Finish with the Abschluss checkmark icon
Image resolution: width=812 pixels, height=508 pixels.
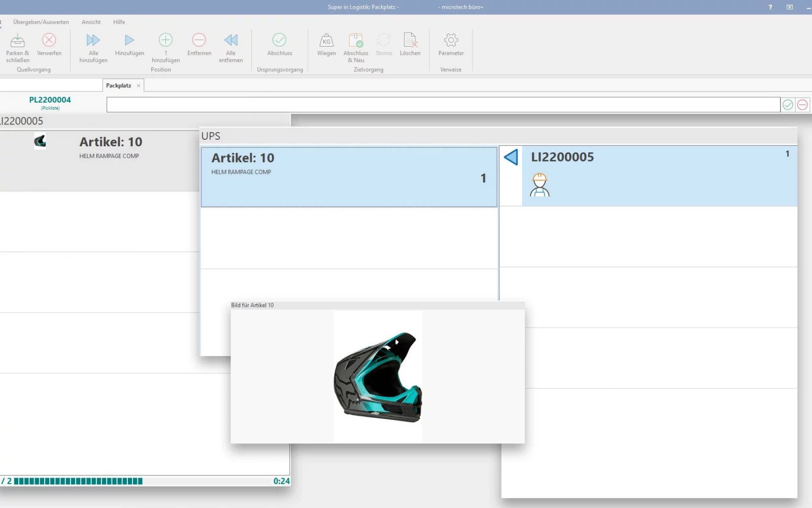pyautogui.click(x=280, y=41)
